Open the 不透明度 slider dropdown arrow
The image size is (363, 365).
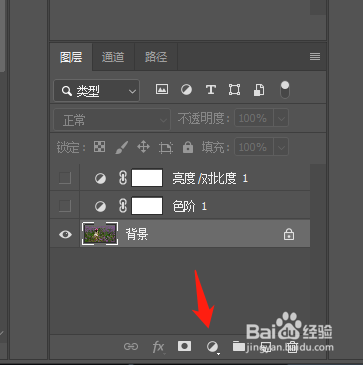click(281, 118)
